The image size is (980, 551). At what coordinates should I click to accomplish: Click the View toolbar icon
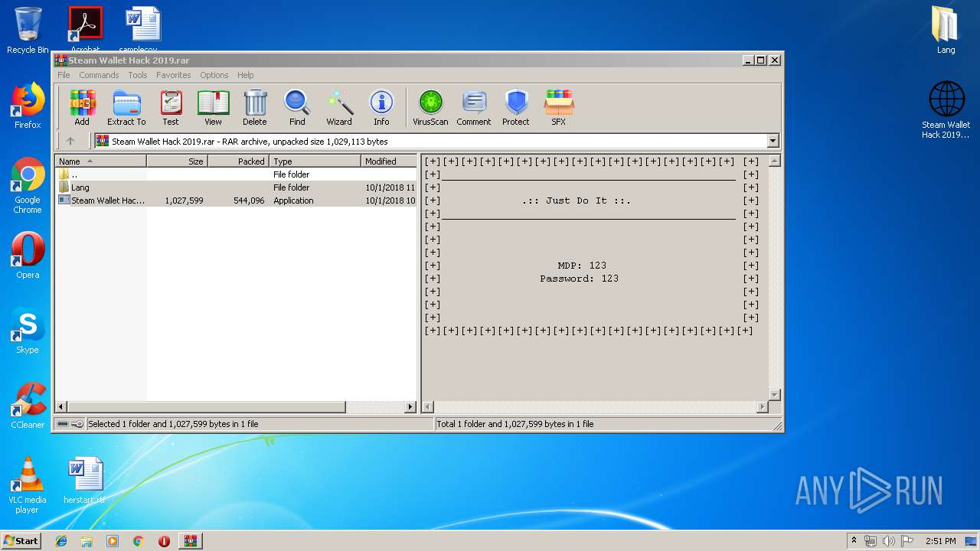pos(213,107)
